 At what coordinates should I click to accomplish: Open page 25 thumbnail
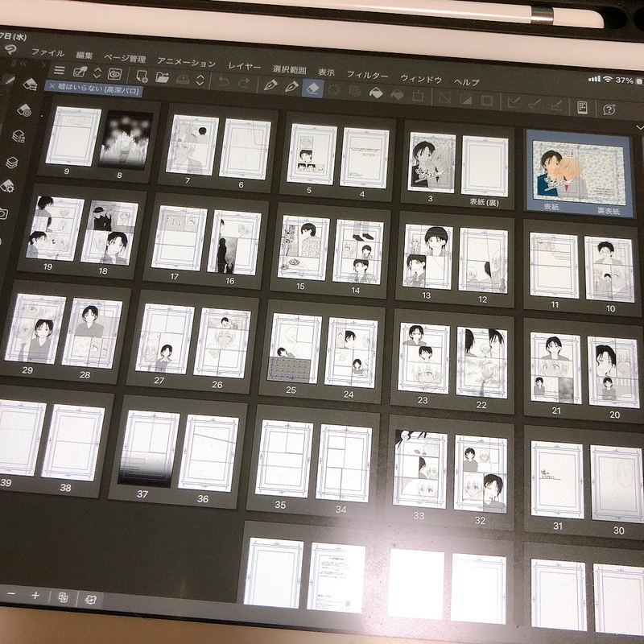pyautogui.click(x=294, y=348)
